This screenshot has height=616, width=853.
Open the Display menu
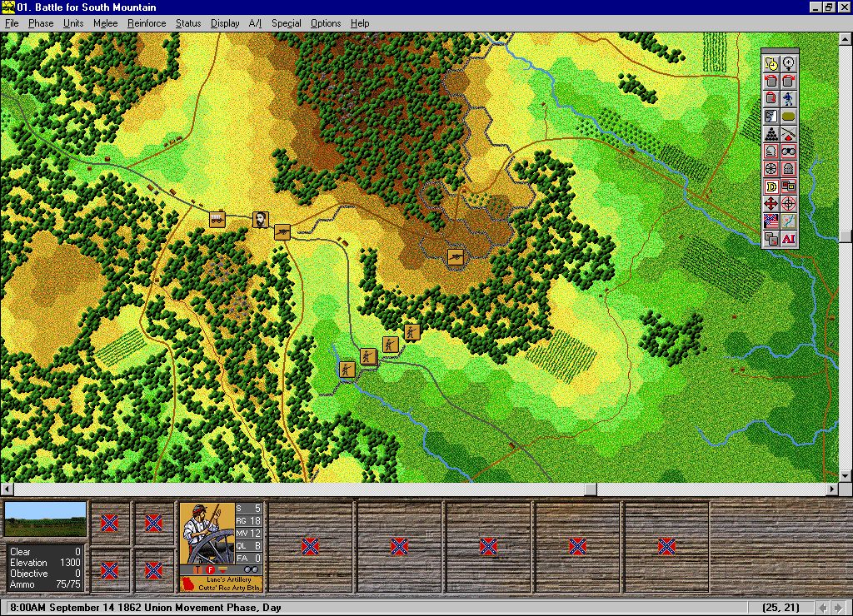tap(225, 23)
